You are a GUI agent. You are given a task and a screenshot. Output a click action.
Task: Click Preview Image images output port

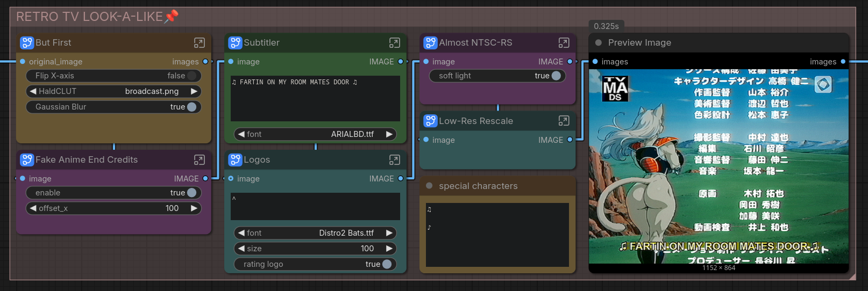(843, 62)
